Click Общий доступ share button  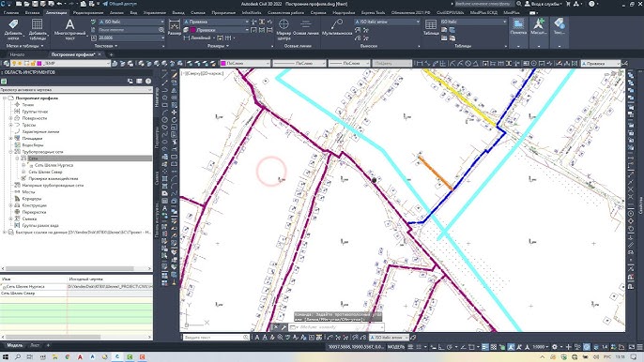[x=120, y=4]
